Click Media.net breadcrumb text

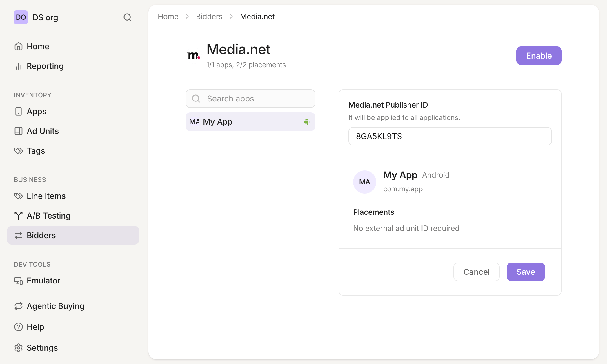click(257, 17)
